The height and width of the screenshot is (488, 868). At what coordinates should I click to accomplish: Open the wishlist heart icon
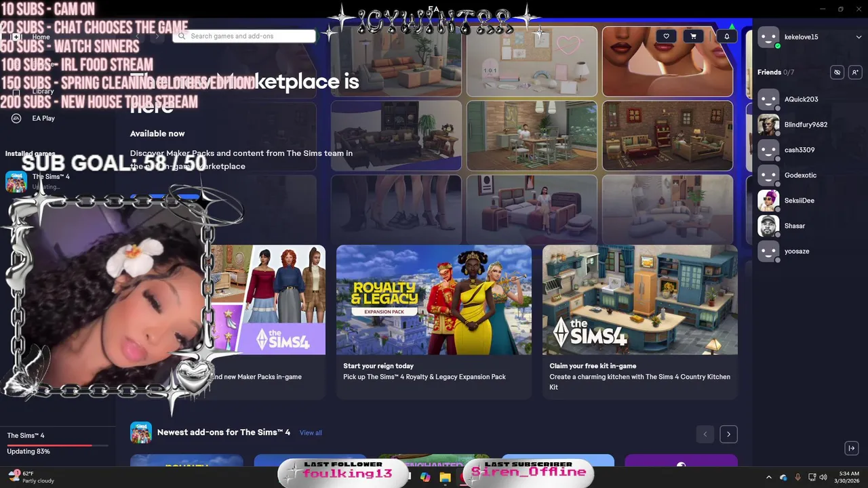667,37
